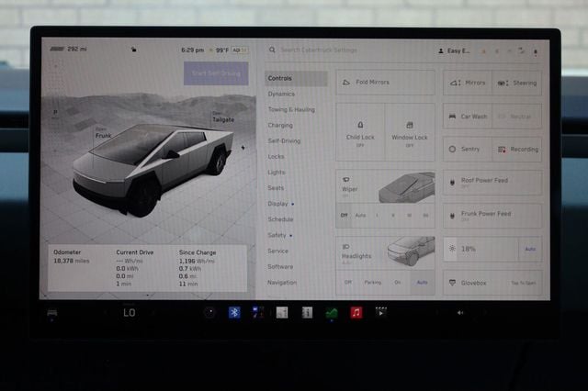Select the Controls menu item
This screenshot has height=391, width=588.
click(x=296, y=78)
